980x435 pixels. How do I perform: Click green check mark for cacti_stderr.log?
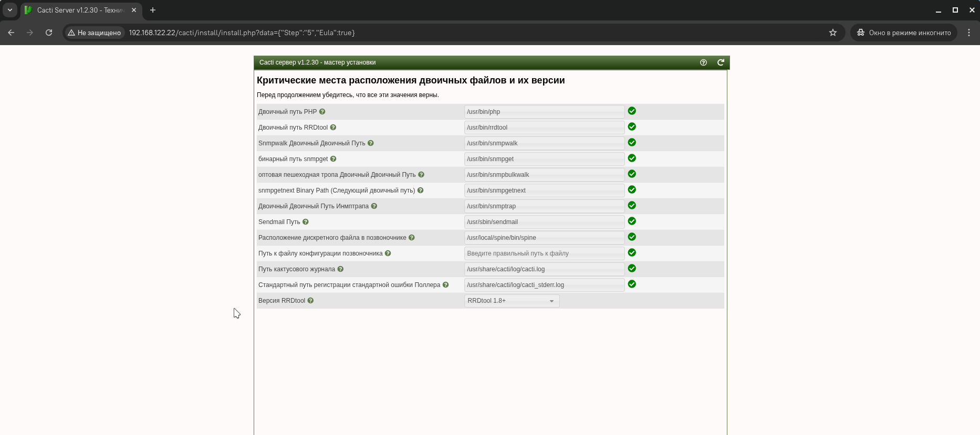[x=632, y=284]
